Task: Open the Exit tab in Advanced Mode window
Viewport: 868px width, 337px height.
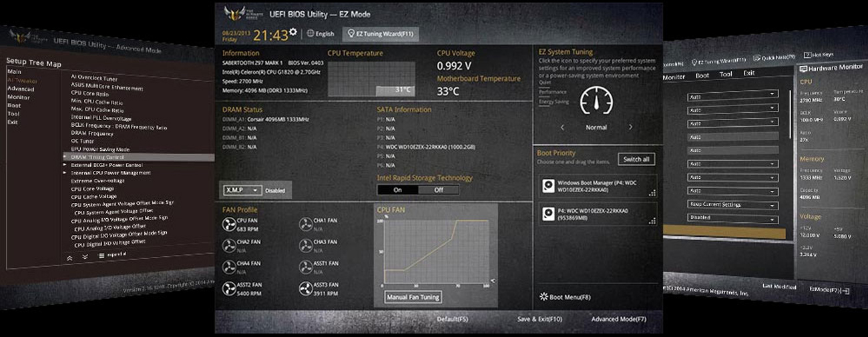Action: [x=749, y=73]
